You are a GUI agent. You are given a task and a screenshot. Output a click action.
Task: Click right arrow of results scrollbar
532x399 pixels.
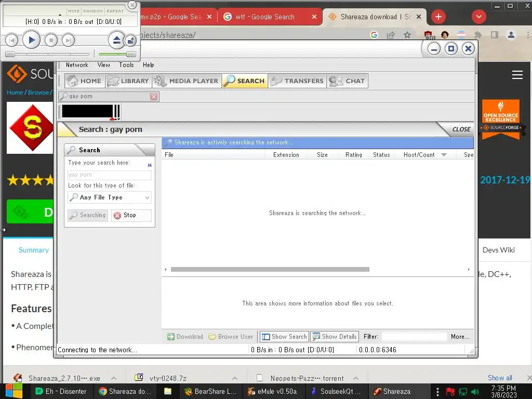469,270
